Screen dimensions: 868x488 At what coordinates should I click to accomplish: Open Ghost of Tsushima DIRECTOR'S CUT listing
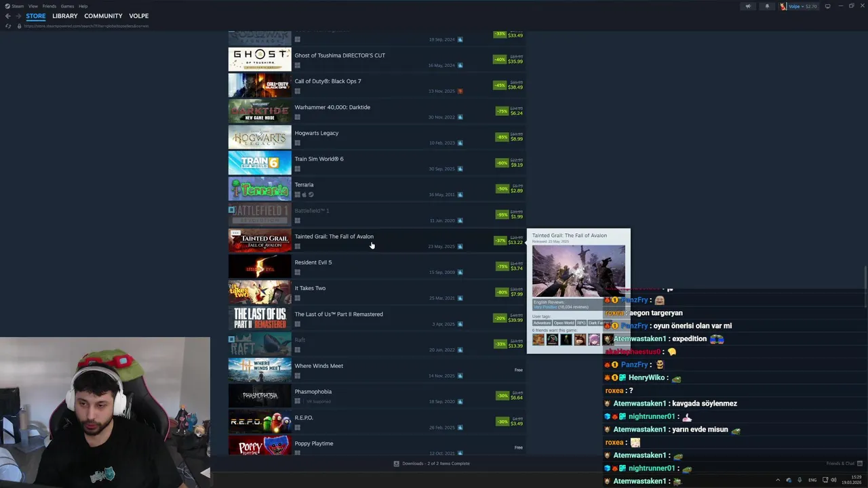coord(377,60)
